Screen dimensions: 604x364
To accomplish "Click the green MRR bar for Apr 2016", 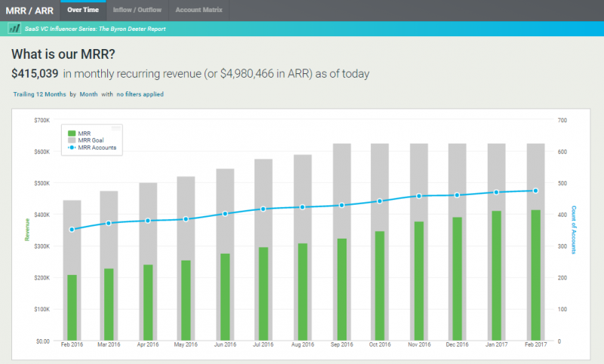I will tap(149, 302).
